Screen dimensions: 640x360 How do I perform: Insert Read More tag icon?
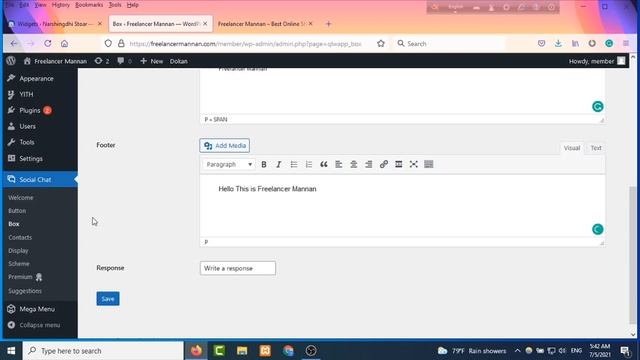[399, 164]
